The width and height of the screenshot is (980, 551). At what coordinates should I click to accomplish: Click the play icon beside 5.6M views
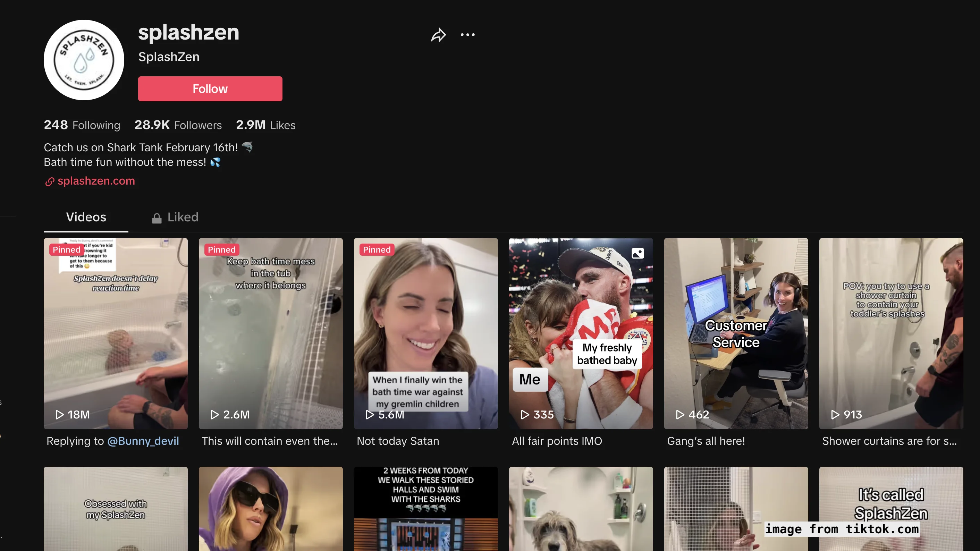point(370,415)
